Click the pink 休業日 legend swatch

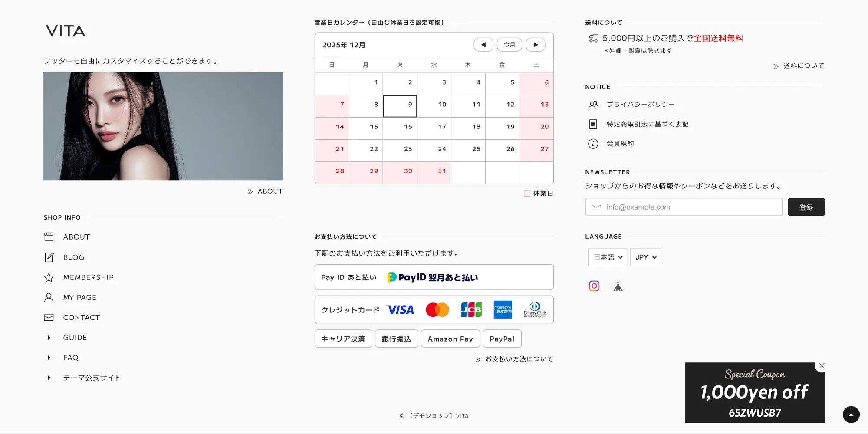(x=527, y=194)
